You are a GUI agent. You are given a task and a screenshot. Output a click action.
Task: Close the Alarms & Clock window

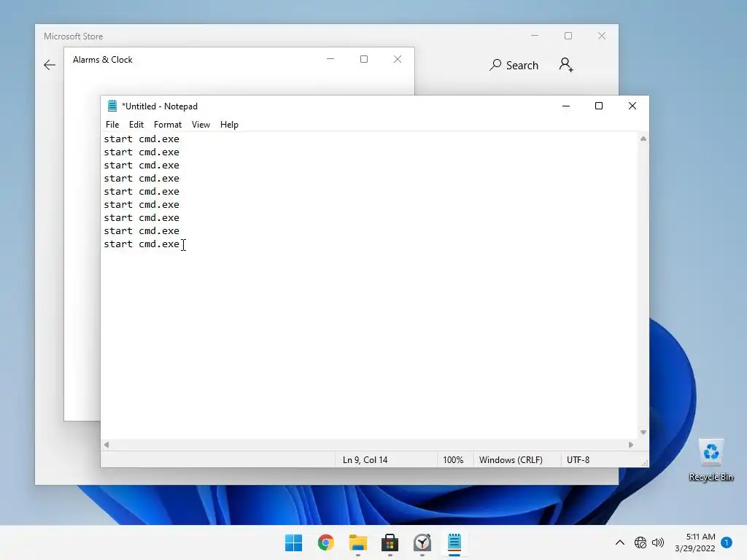(x=398, y=59)
